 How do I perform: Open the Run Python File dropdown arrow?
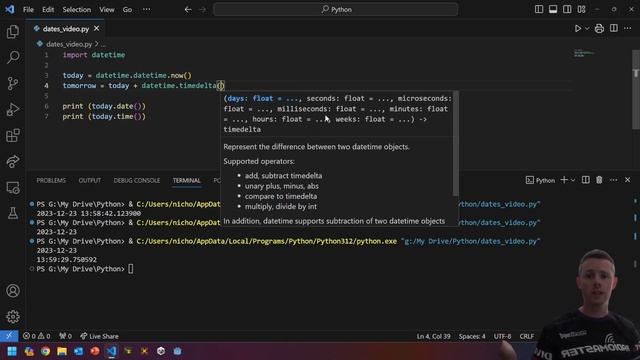[587, 29]
